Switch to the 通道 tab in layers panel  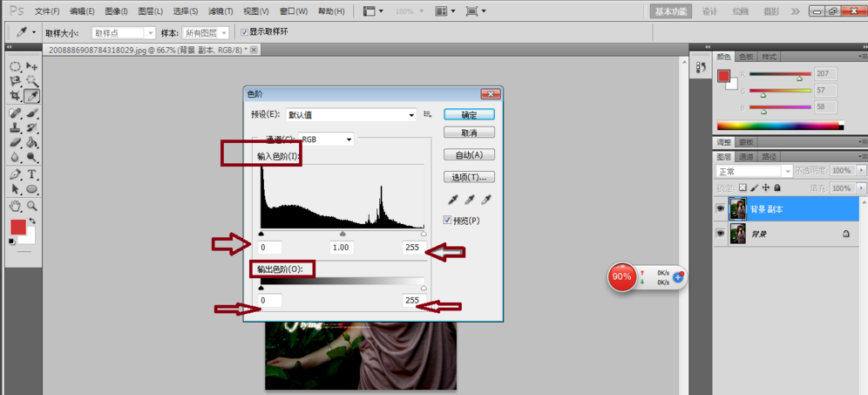click(x=746, y=157)
